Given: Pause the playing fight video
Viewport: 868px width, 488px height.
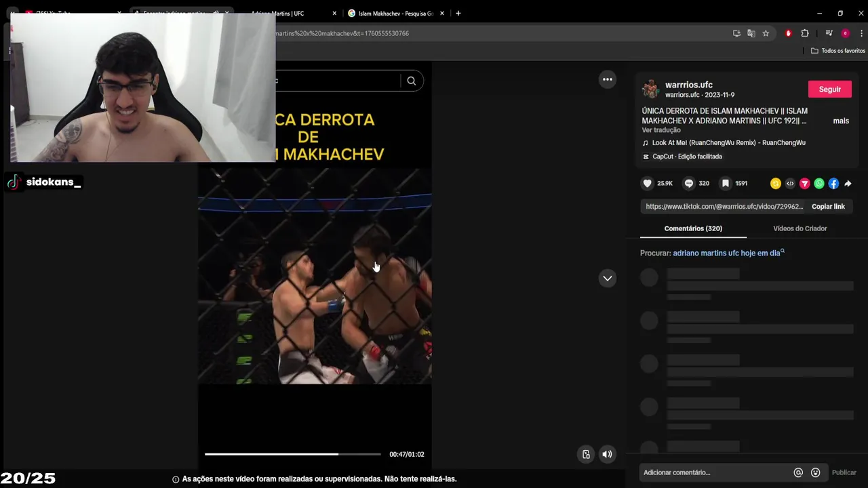Looking at the screenshot, I should tap(315, 276).
